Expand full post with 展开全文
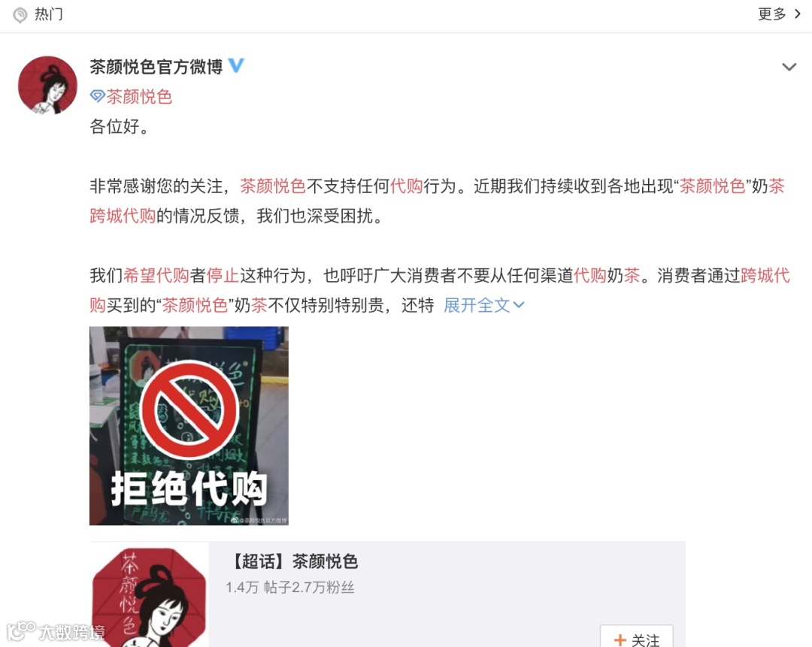Viewport: 812px width, 647px height. 477,305
